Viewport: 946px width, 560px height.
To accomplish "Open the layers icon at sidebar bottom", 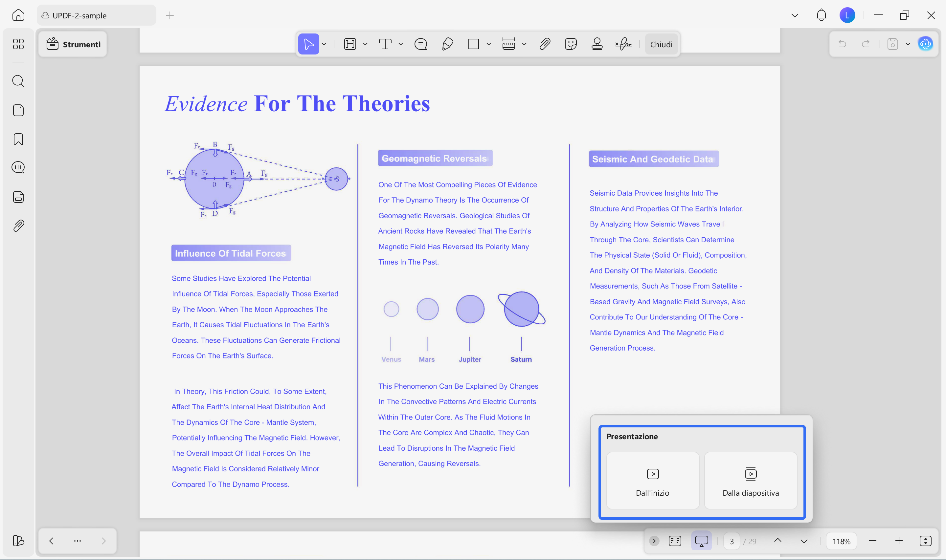I will [18, 540].
